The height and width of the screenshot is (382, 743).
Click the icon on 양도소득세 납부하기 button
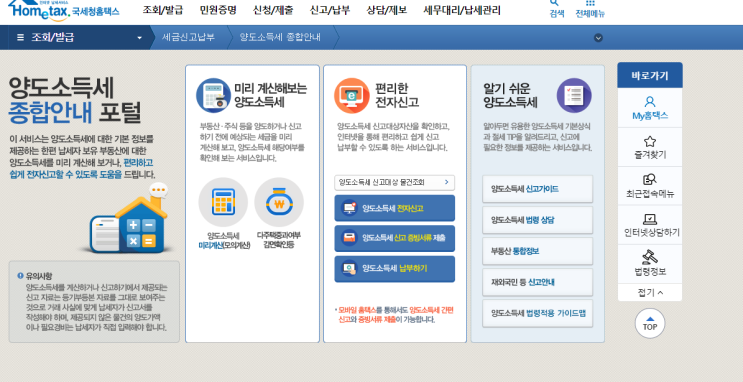tap(350, 269)
